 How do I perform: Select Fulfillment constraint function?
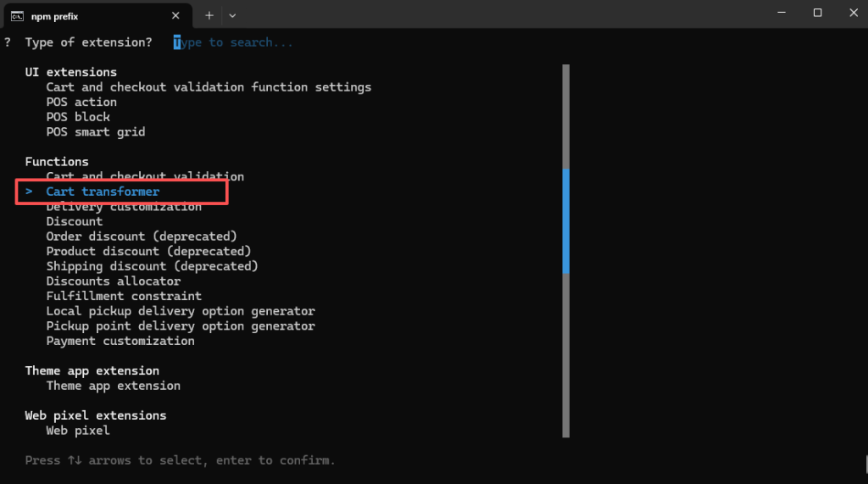coord(124,296)
